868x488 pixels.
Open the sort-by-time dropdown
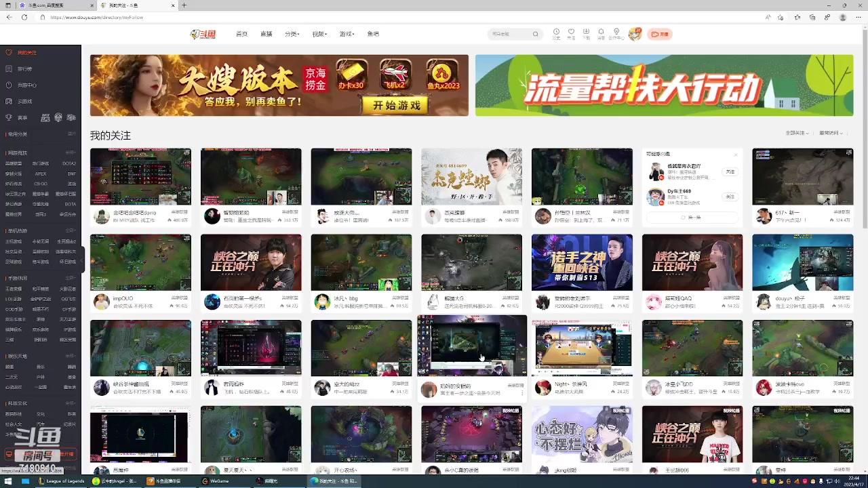click(830, 133)
